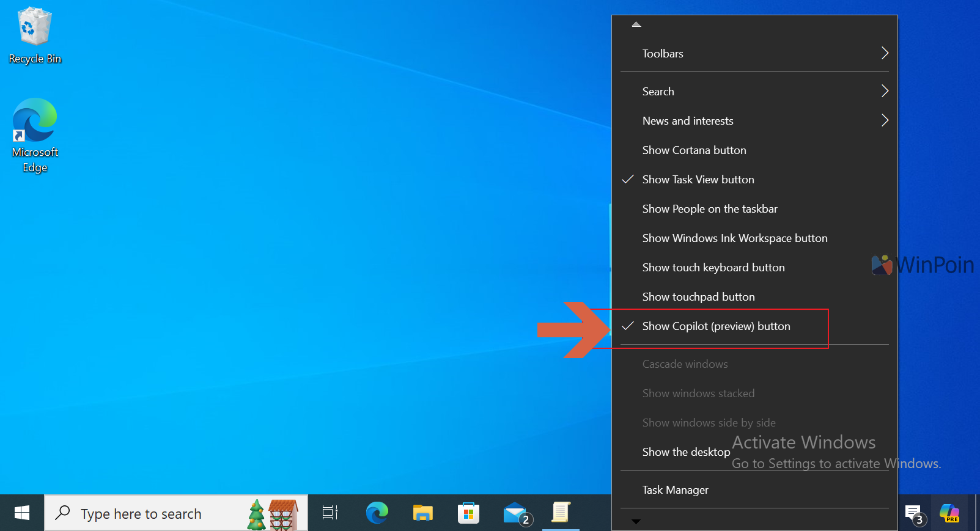
Task: Launch Microsoft Edge from the taskbar
Action: pyautogui.click(x=377, y=513)
